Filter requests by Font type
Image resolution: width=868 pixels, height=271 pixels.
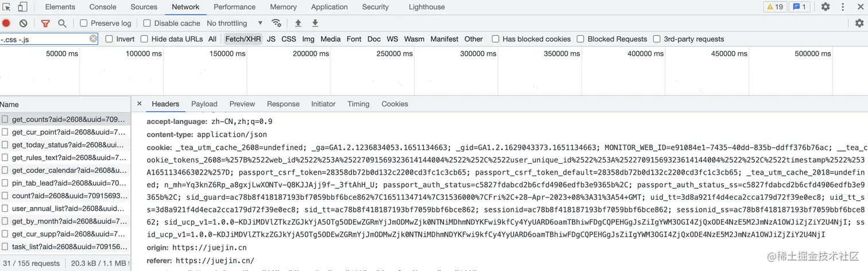[354, 39]
